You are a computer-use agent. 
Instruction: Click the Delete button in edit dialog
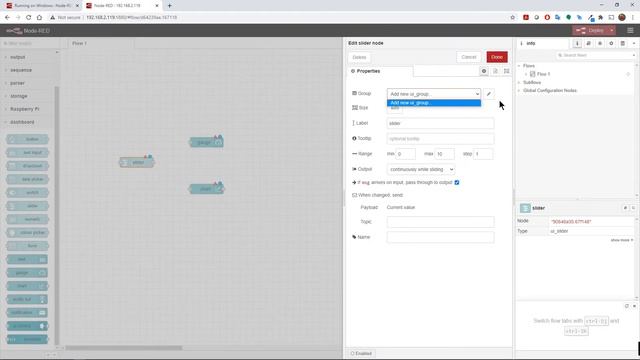click(359, 57)
